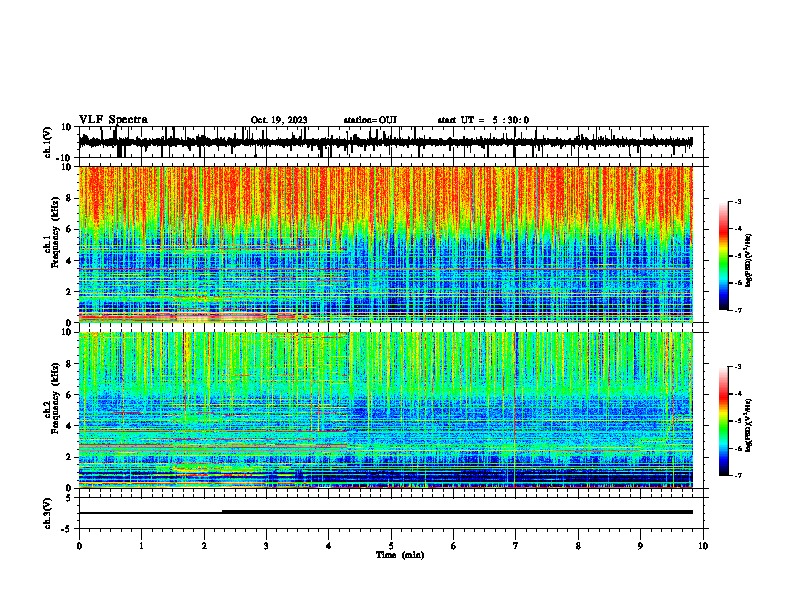792x612 pixels.
Task: Click time axis tick label "1"
Action: [x=141, y=546]
